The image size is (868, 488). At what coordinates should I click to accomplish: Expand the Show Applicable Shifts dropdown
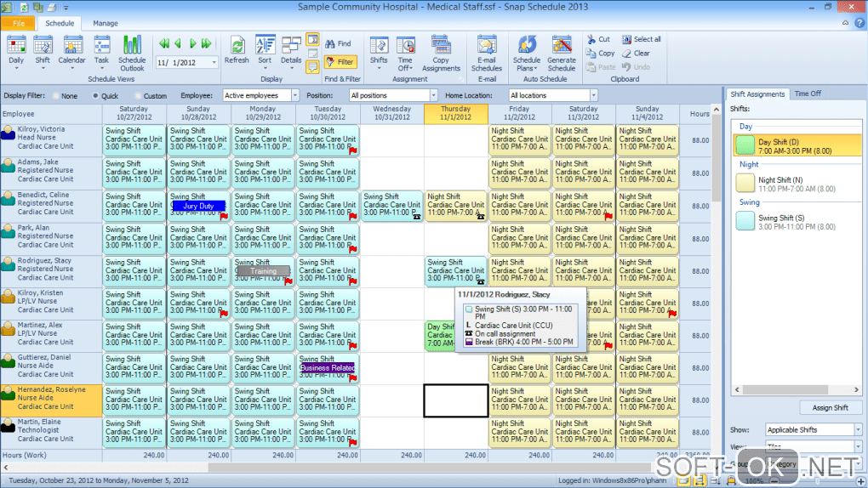[x=858, y=430]
